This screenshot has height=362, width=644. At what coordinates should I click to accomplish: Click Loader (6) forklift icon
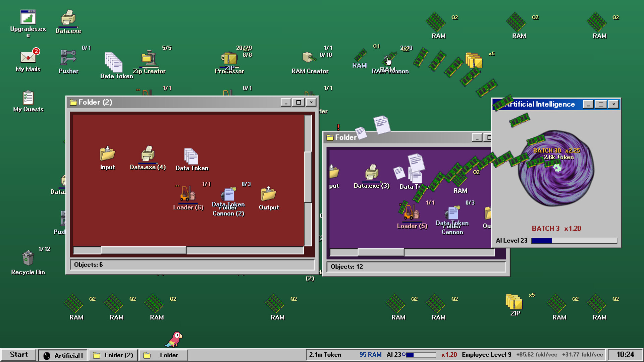click(188, 194)
